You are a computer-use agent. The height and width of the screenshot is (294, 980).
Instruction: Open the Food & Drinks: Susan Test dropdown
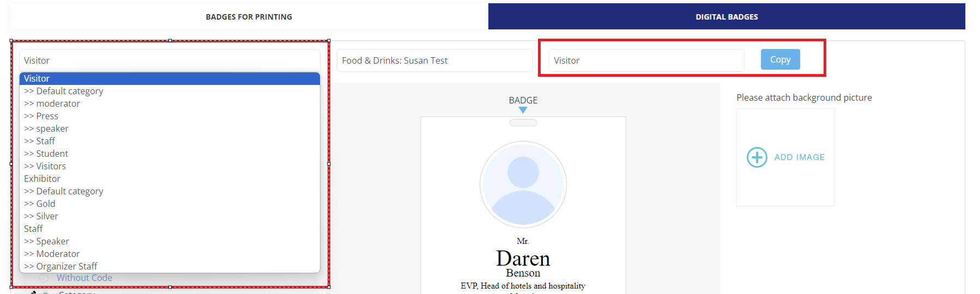coord(434,60)
